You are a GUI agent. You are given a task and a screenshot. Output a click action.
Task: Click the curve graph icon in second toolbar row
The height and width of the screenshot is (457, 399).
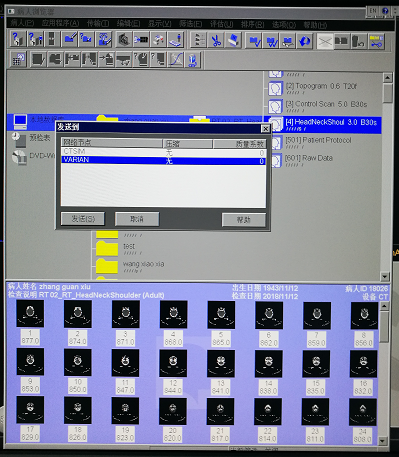point(176,59)
